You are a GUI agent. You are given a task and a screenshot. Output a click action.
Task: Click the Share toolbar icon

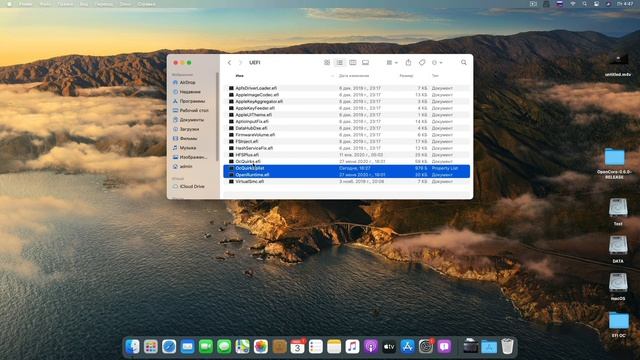pos(409,62)
